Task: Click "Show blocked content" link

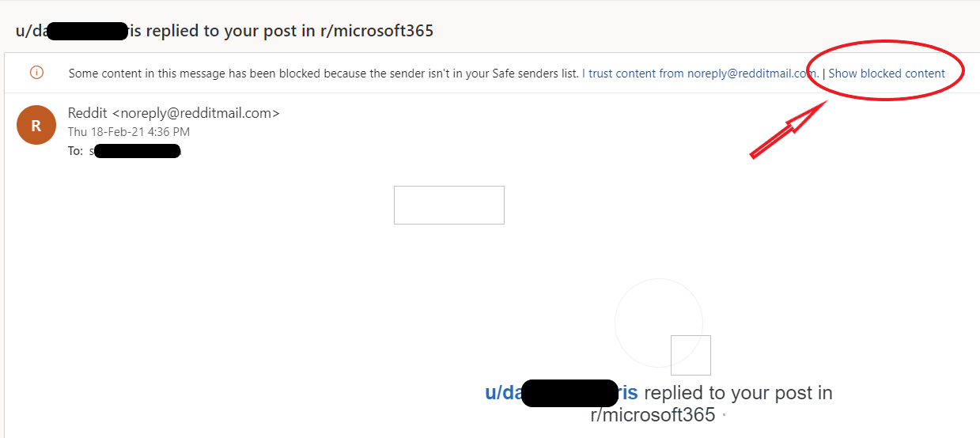Action: (x=887, y=74)
